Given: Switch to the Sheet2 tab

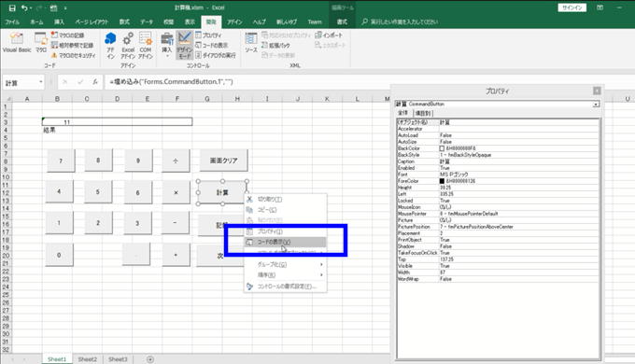Looking at the screenshot, I should (88, 359).
